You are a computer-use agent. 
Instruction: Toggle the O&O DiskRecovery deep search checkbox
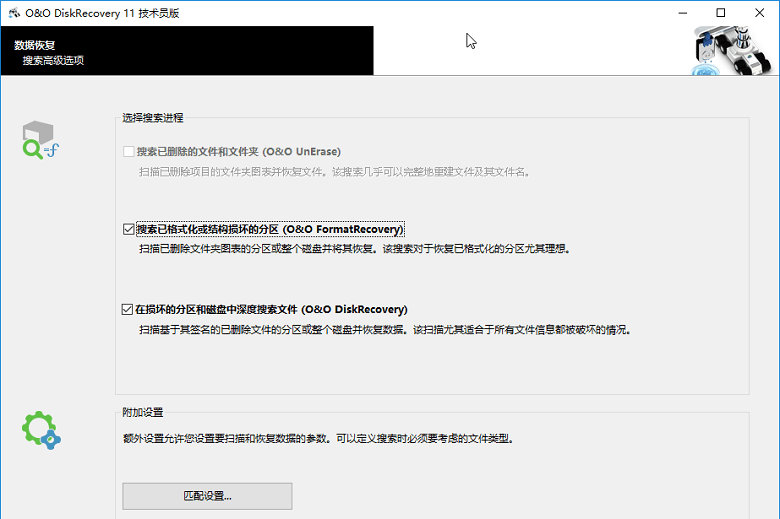(127, 310)
